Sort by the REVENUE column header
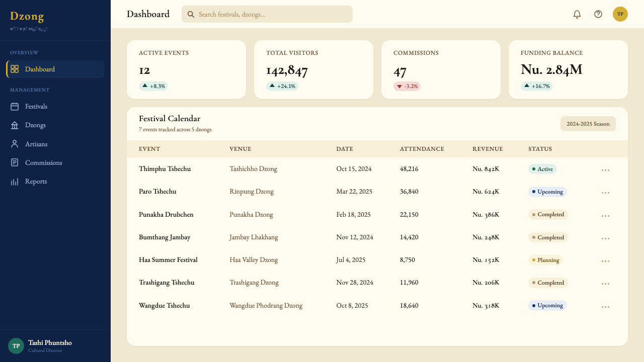 click(488, 149)
